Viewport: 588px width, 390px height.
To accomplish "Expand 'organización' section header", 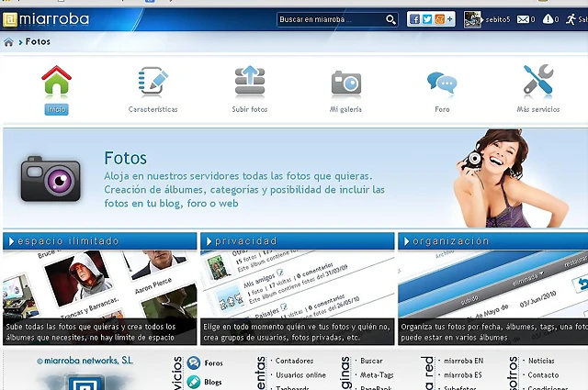I will 492,241.
